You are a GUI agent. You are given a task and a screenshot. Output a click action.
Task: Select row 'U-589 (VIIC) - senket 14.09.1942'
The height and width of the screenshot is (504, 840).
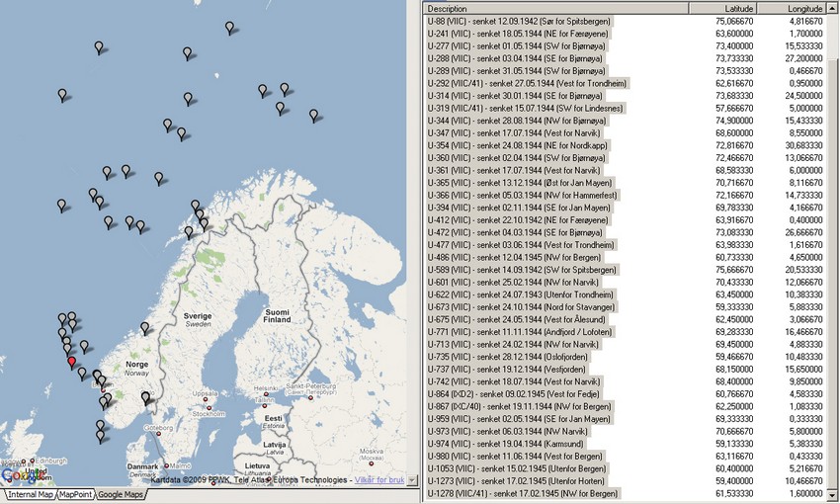point(626,270)
